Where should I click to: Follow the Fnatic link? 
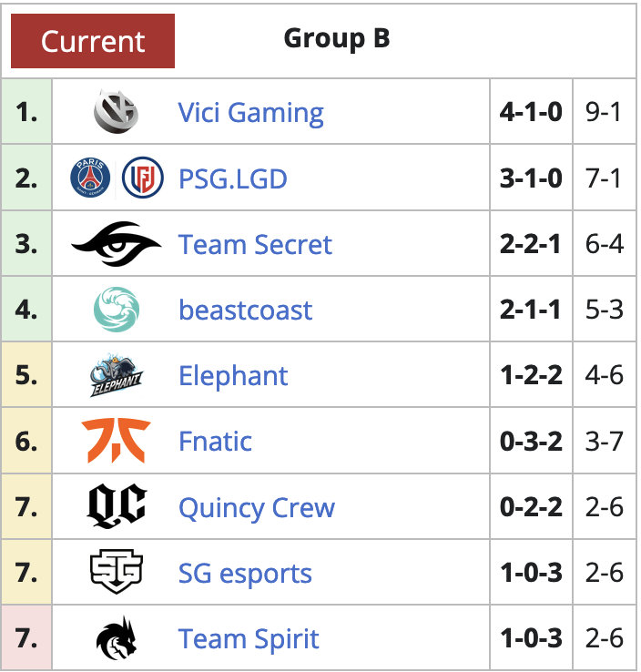tap(215, 442)
